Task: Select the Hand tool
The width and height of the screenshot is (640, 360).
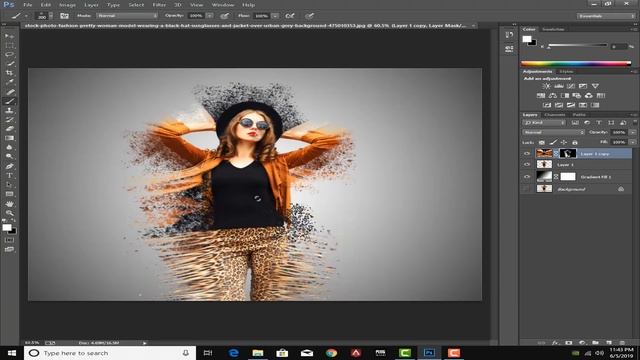Action: (9, 204)
